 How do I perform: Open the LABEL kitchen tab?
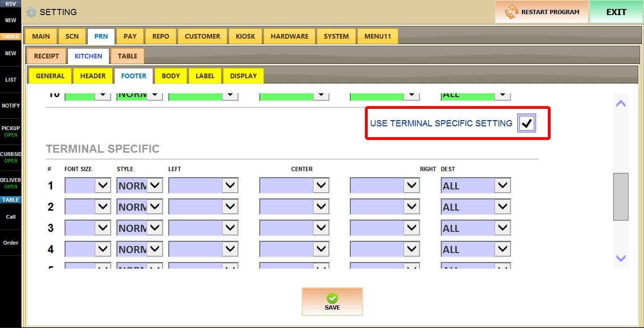pyautogui.click(x=205, y=76)
